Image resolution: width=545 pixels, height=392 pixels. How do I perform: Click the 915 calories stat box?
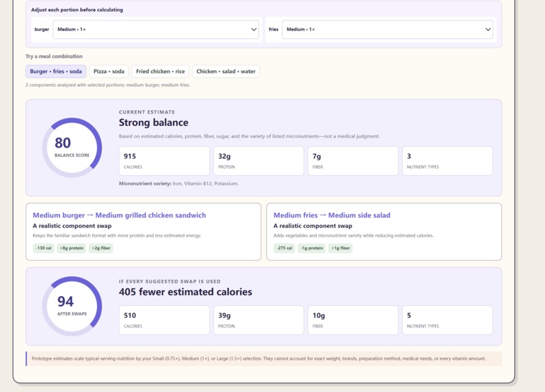click(x=164, y=161)
